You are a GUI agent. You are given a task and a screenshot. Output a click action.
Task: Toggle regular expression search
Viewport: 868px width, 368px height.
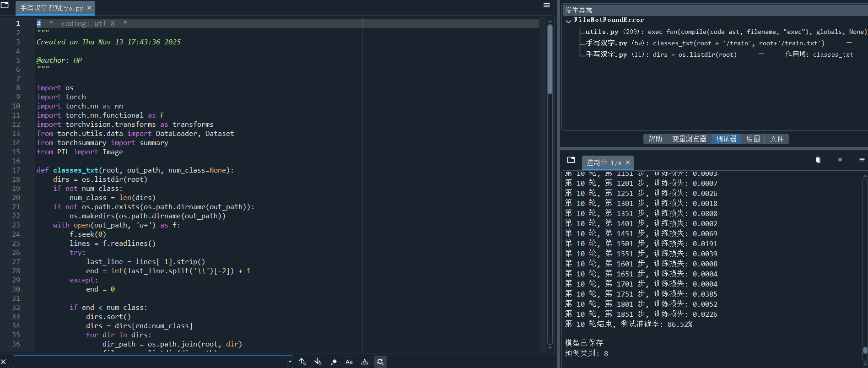pos(334,362)
